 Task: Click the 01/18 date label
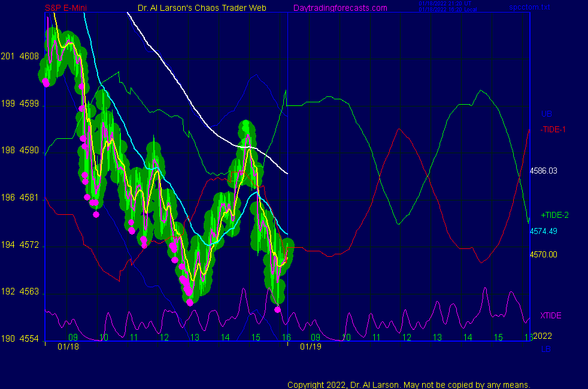68,347
